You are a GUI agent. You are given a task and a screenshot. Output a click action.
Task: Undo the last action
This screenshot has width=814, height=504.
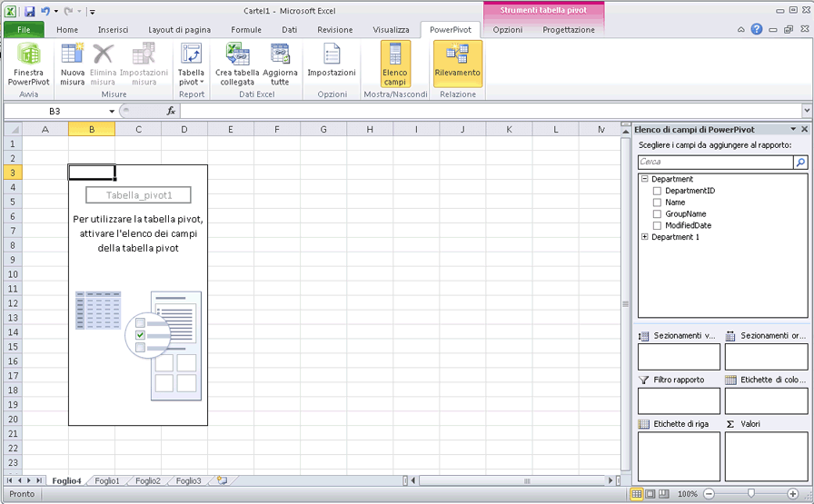pos(45,11)
